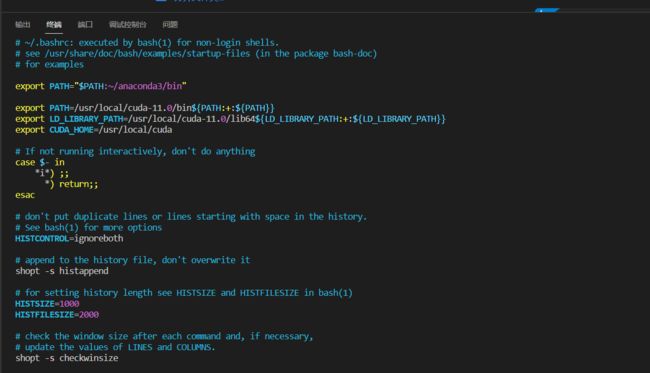Click the 'case $- in' line

[x=40, y=162]
